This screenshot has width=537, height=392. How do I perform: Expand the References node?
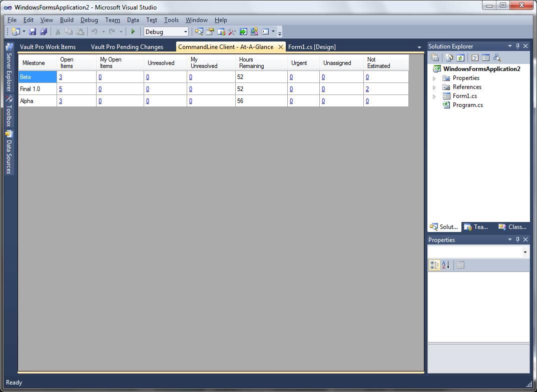click(x=434, y=87)
